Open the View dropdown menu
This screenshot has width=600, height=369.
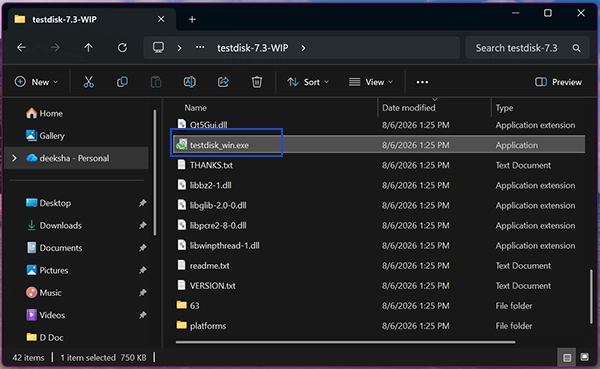[x=370, y=82]
